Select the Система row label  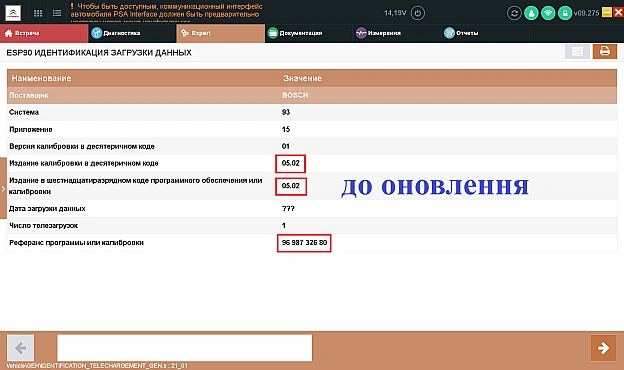(24, 112)
